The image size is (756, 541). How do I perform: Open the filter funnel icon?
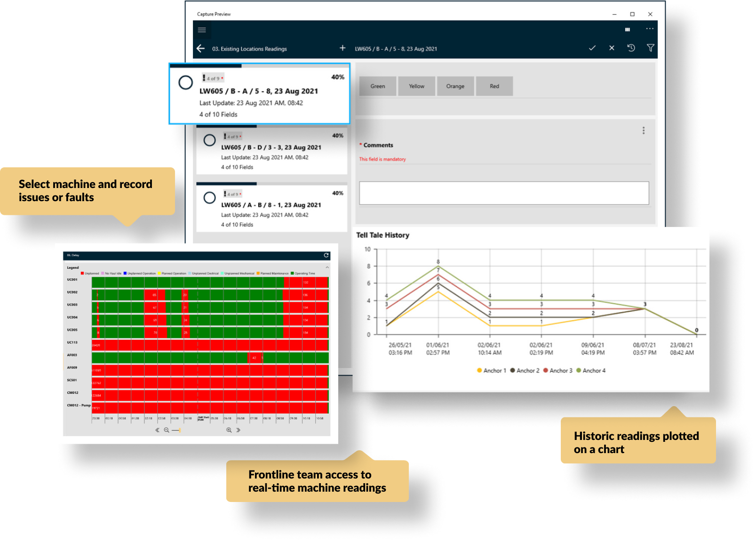click(651, 48)
